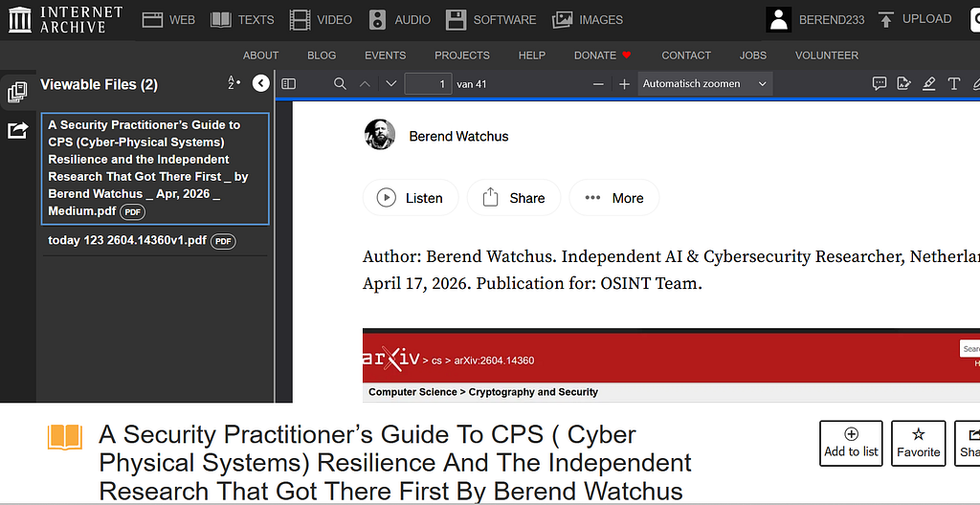980x505 pixels.
Task: Click the item title heading
Action: [x=395, y=463]
